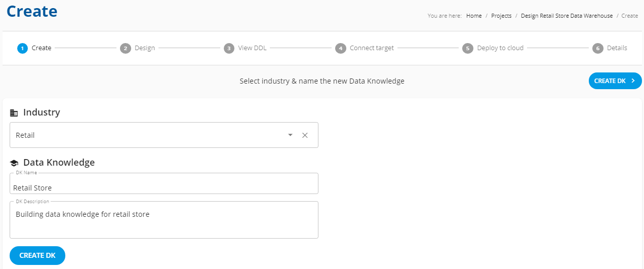Click into the DK Description text area

coord(164,220)
